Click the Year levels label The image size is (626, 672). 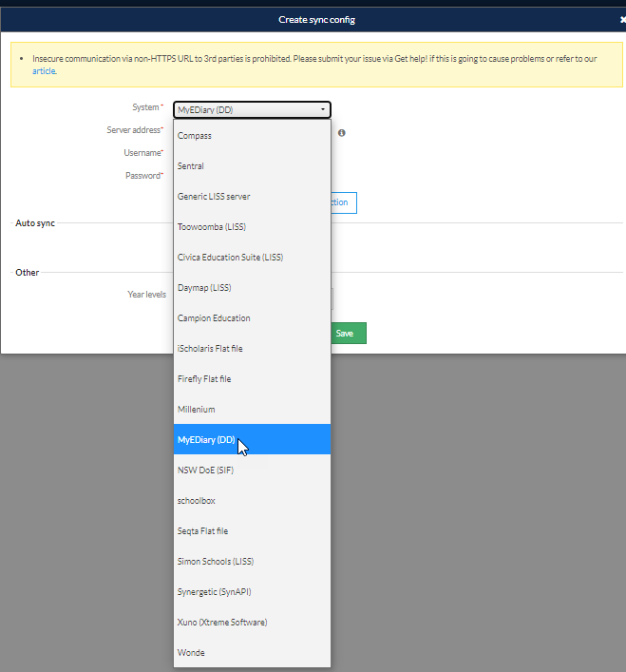tap(147, 295)
